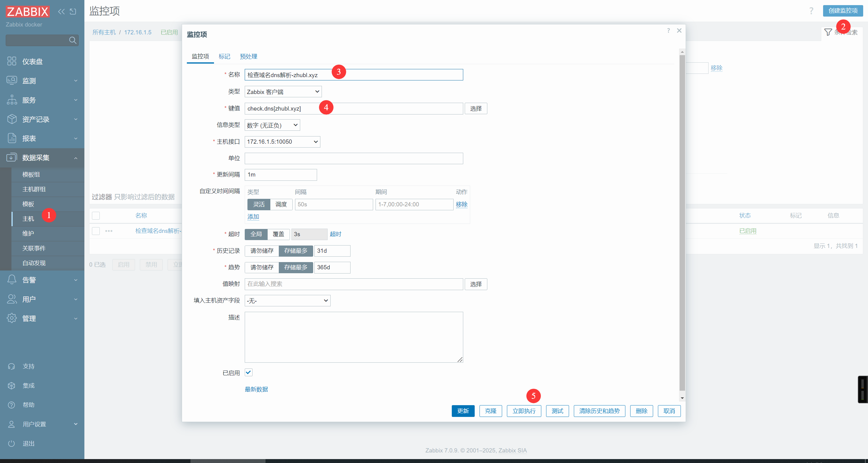Expand the 资产记录 menu chevron
This screenshot has height=463, width=868.
pos(76,119)
